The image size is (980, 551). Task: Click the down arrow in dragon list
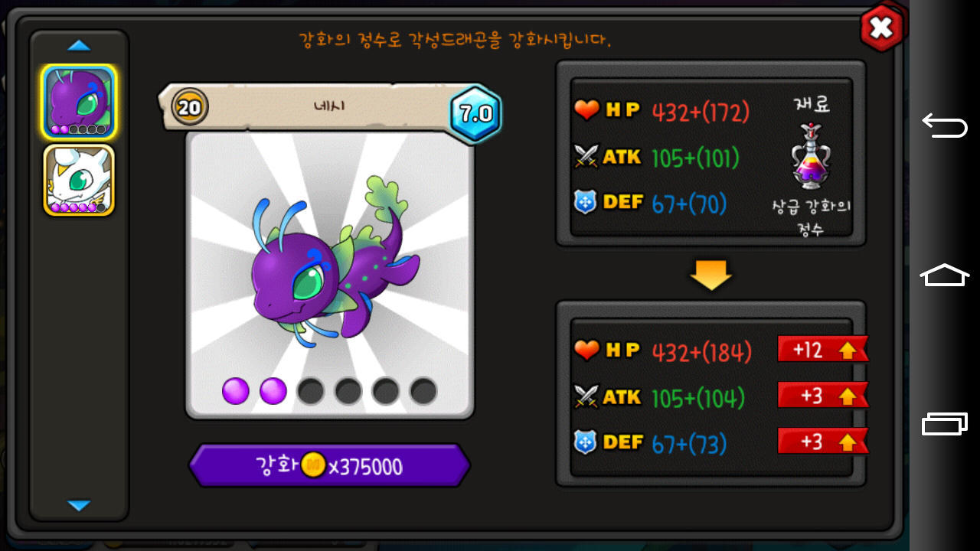(x=79, y=505)
